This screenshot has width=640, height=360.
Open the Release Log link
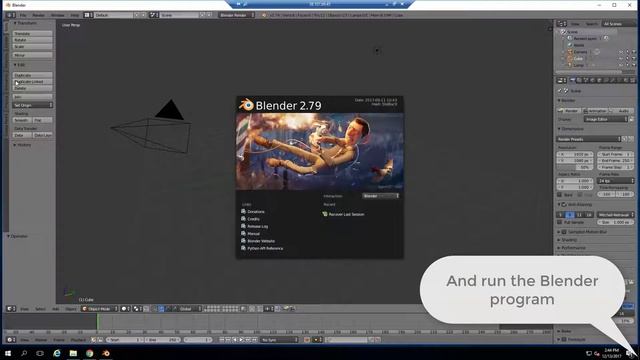click(x=254, y=226)
